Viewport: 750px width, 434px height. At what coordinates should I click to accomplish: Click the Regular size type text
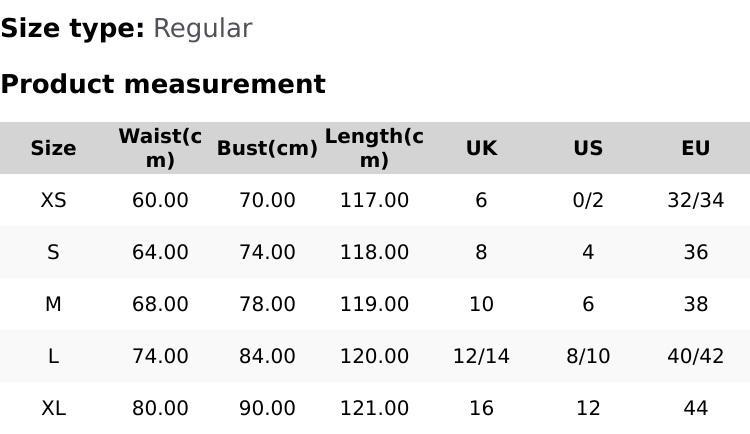[x=202, y=28]
